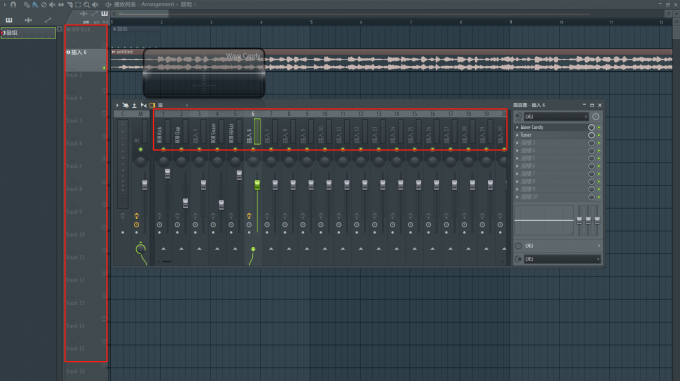Image resolution: width=680 pixels, height=381 pixels.
Task: Open the mixer input source dropdown
Action: click(x=556, y=117)
